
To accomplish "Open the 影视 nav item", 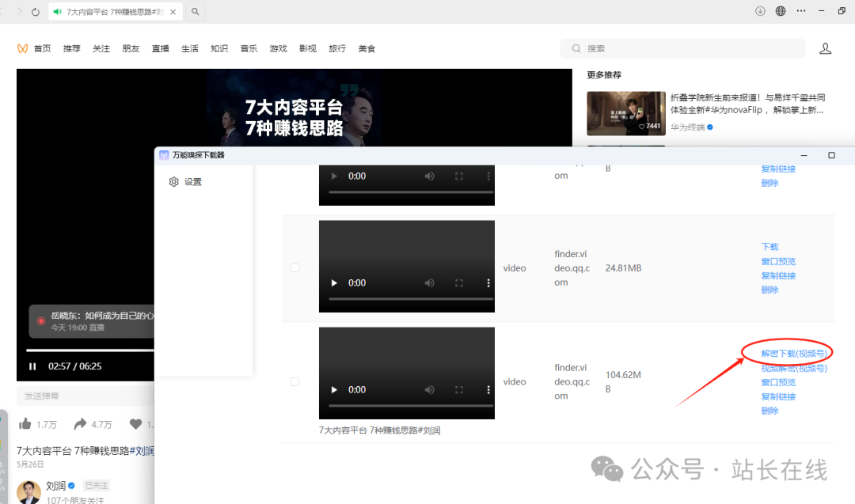I will (x=307, y=48).
